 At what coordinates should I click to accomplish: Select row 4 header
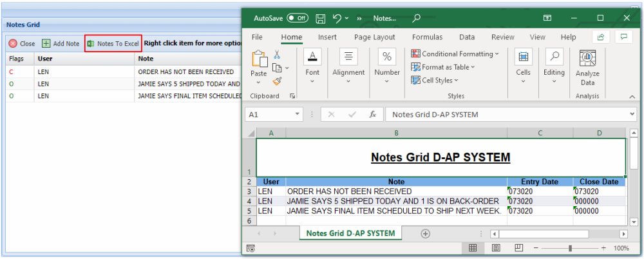pyautogui.click(x=251, y=202)
